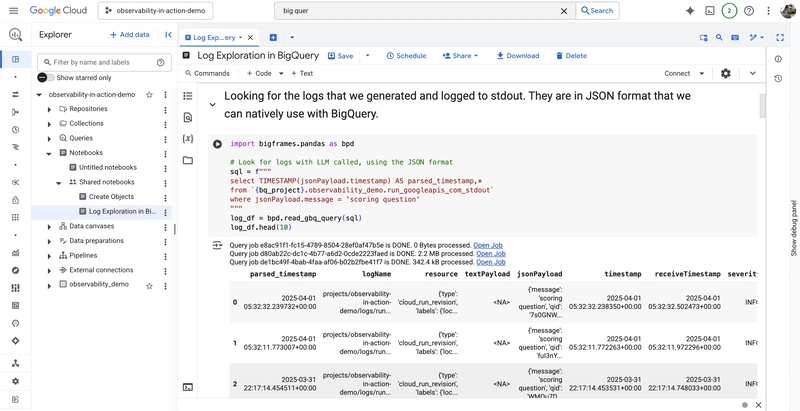Run the notebook code cell
800x411 pixels.
point(217,144)
